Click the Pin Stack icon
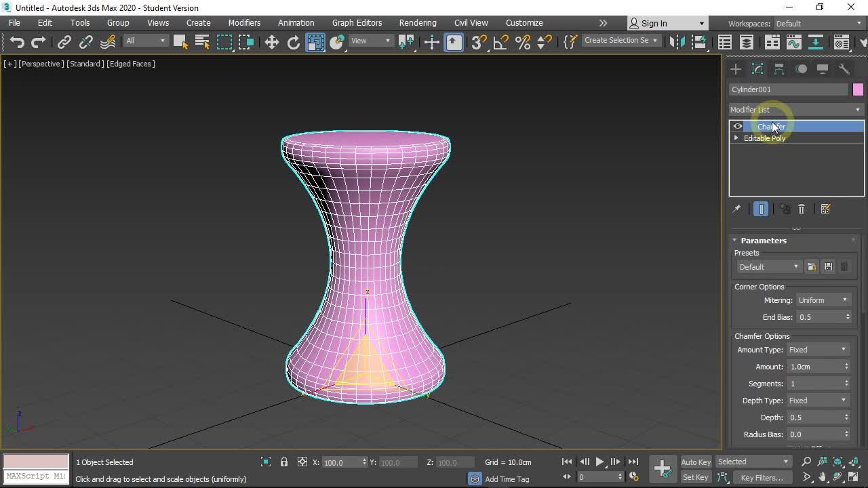The height and width of the screenshot is (488, 868). click(736, 209)
